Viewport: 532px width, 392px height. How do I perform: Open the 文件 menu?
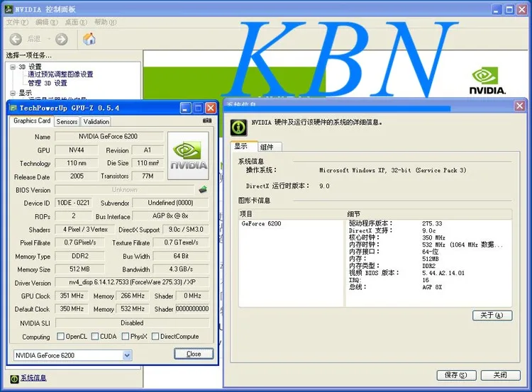(17, 23)
